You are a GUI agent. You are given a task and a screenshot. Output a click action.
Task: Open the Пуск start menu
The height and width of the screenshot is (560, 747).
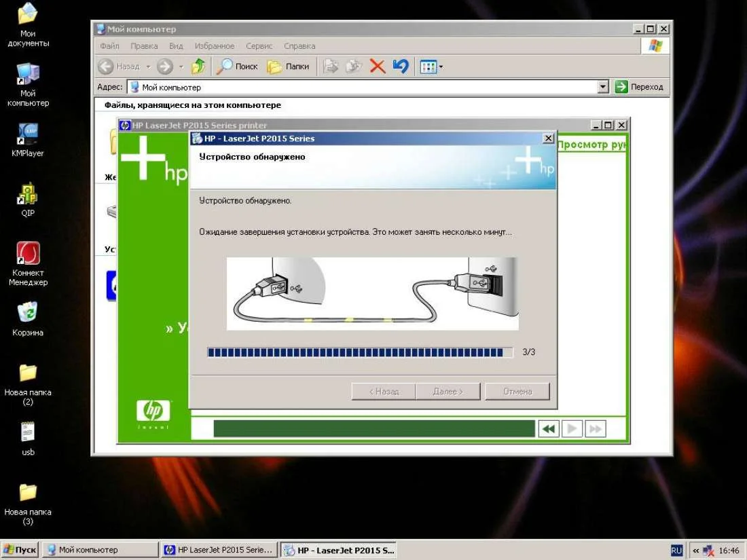click(20, 550)
